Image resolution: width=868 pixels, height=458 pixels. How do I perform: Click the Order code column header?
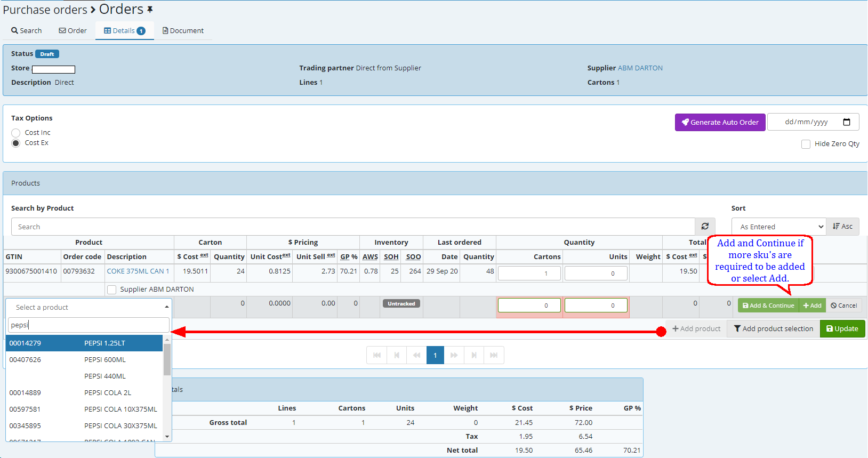[82, 257]
